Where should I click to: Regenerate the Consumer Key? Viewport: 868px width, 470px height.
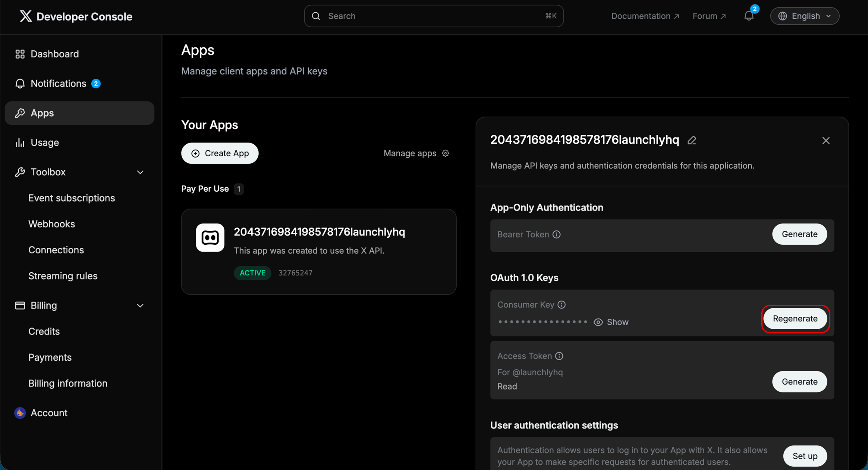(795, 319)
